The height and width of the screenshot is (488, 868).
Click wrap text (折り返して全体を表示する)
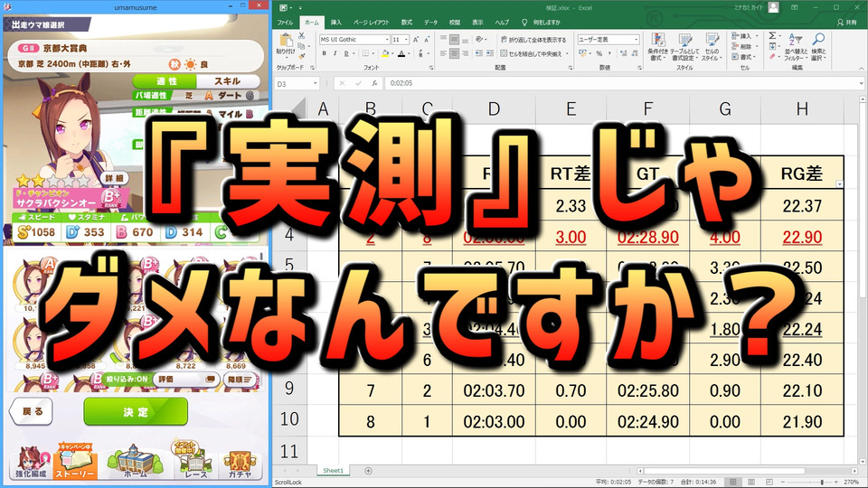pyautogui.click(x=533, y=40)
